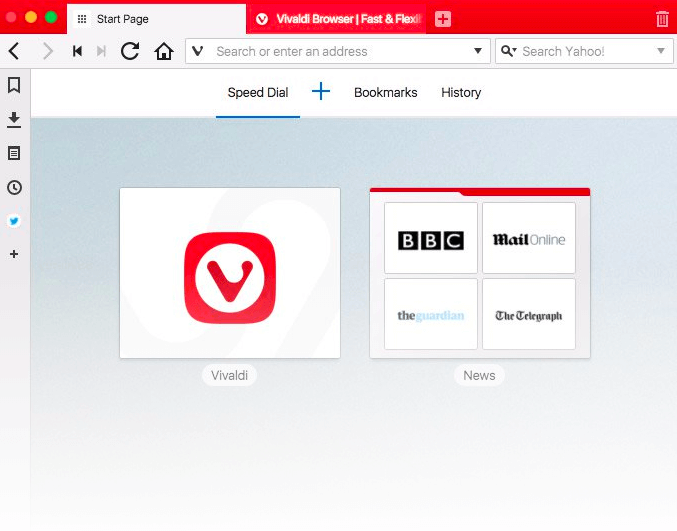Open the MailOnline speed dial tile
The image size is (677, 531).
coord(528,238)
